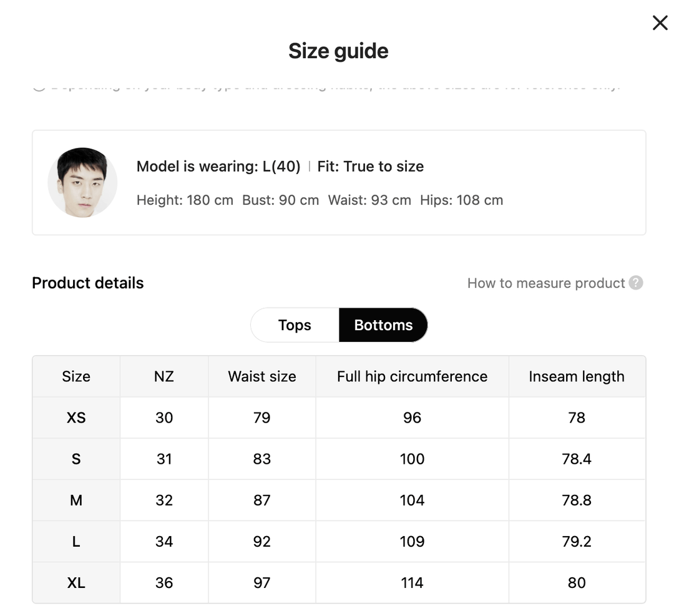Choose the M size row label
Image resolution: width=674 pixels, height=616 pixels.
pyautogui.click(x=76, y=500)
